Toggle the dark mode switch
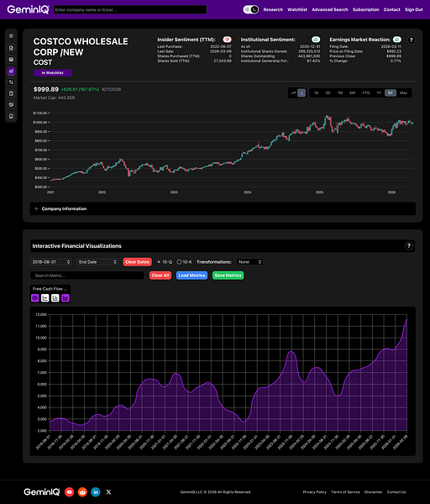Viewport: 430px width, 504px height. [x=251, y=9]
